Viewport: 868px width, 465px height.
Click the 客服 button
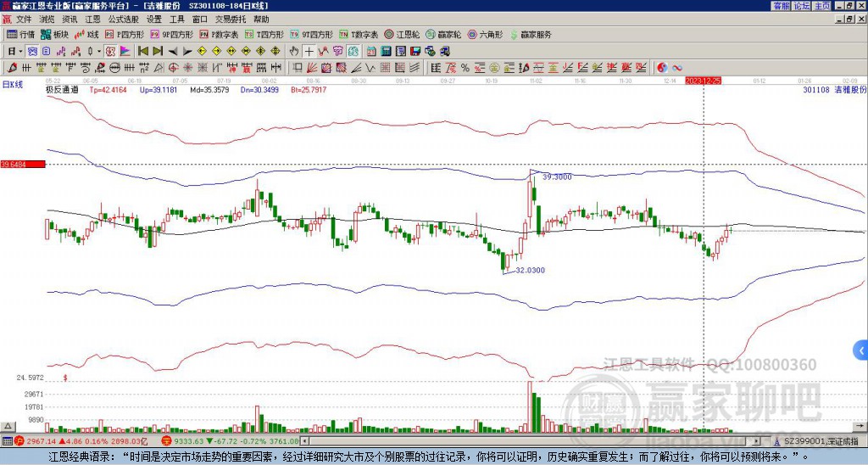point(781,6)
